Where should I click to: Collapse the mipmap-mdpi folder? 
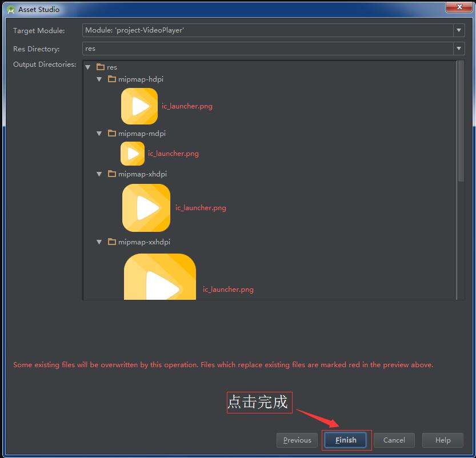pos(99,134)
